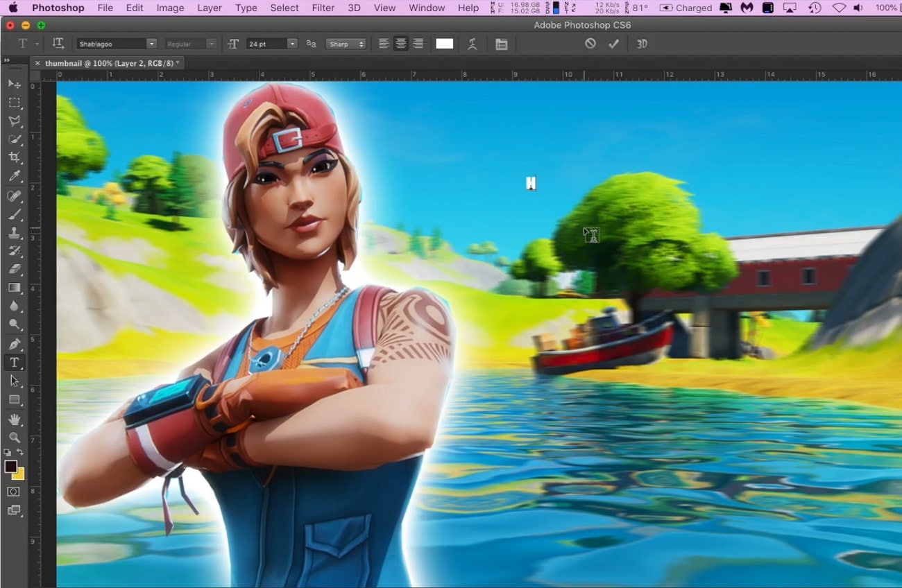Open the Type menu
Screen dimensions: 902x588
click(246, 8)
